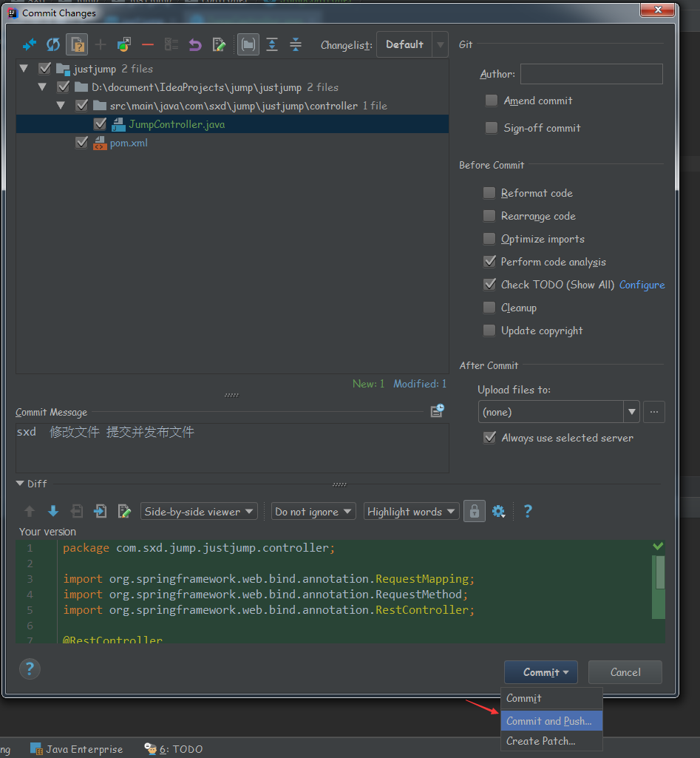Open the Upload files to (none) dropdown
700x758 pixels.
click(559, 412)
